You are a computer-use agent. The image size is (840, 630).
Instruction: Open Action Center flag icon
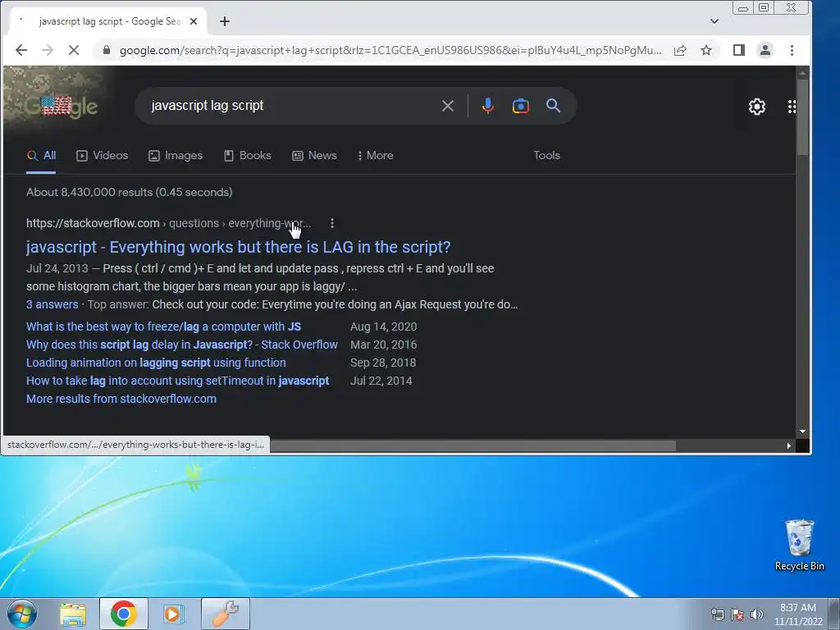click(x=737, y=614)
